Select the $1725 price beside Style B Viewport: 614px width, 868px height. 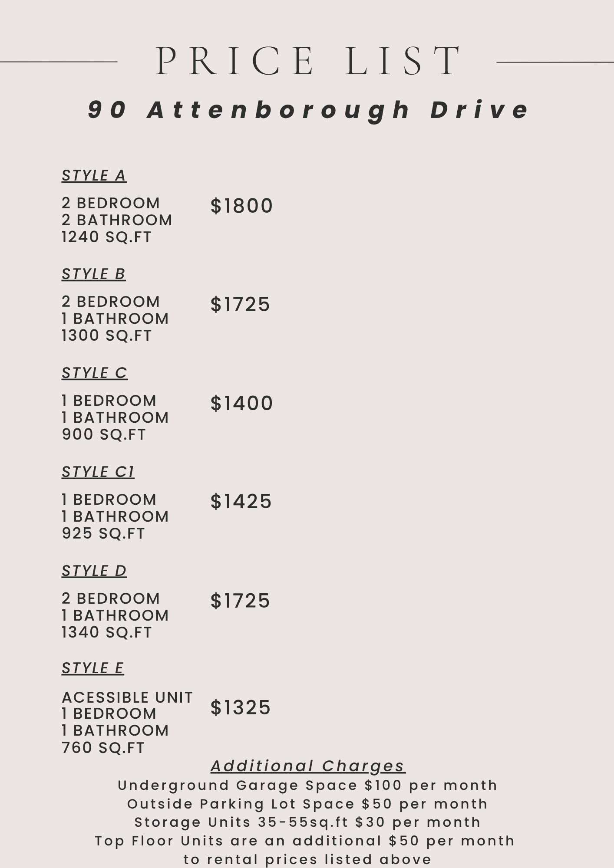(x=240, y=304)
